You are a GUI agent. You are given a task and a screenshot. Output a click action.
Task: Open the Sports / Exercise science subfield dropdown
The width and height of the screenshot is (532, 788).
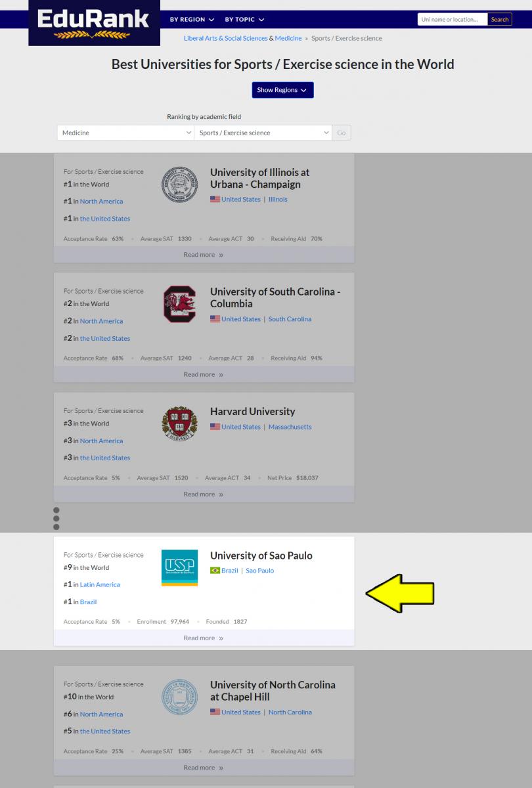pyautogui.click(x=263, y=133)
